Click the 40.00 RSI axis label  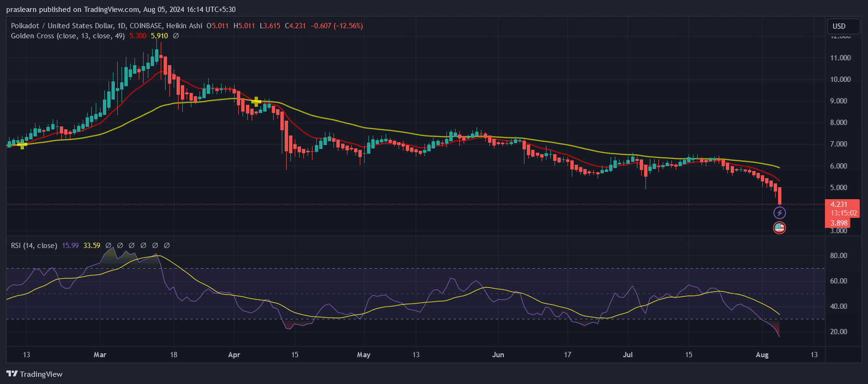click(838, 306)
